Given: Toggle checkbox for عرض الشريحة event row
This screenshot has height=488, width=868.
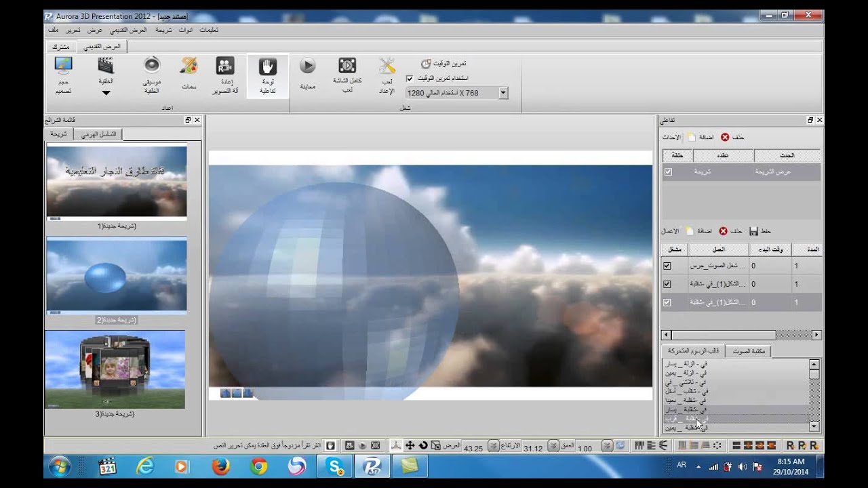Looking at the screenshot, I should (668, 172).
